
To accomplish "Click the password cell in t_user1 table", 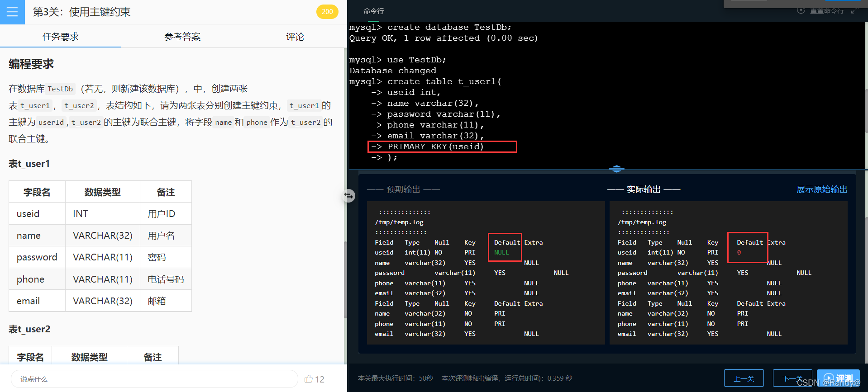I will click(37, 257).
